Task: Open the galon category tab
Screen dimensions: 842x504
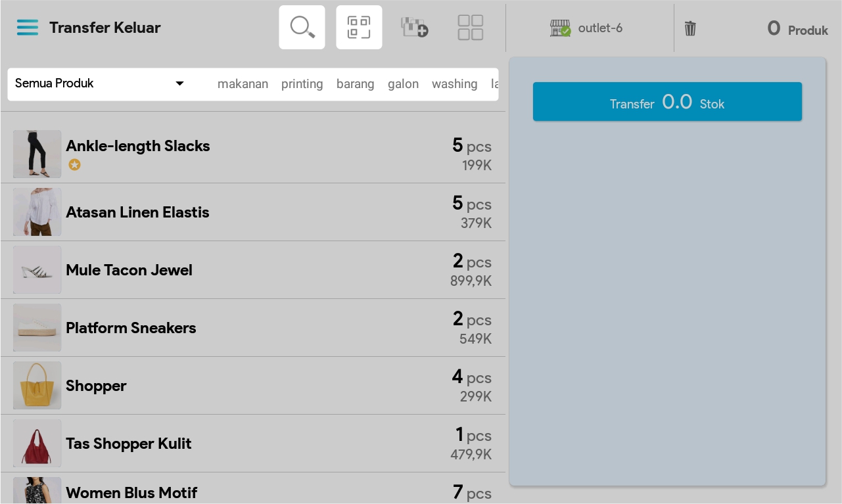Action: click(403, 84)
